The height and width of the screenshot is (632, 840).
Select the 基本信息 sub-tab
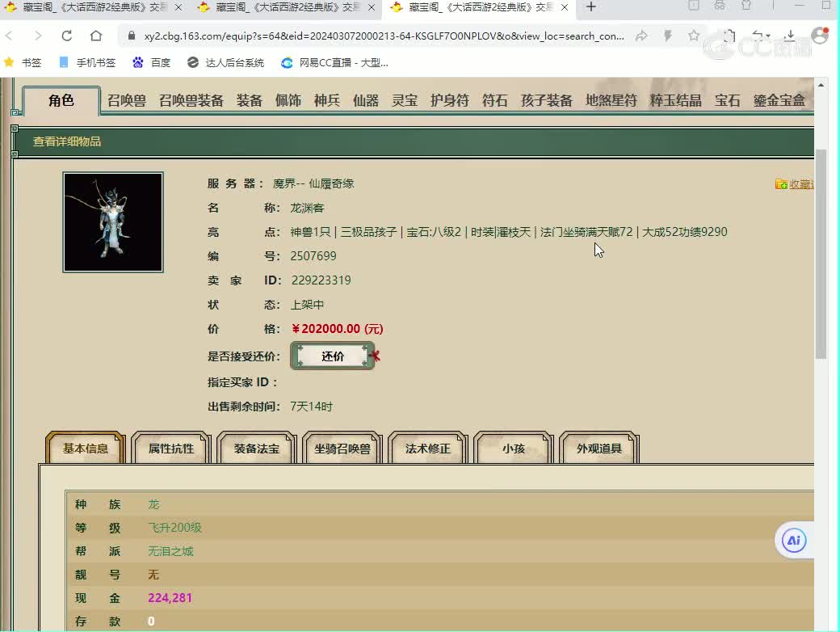(86, 448)
